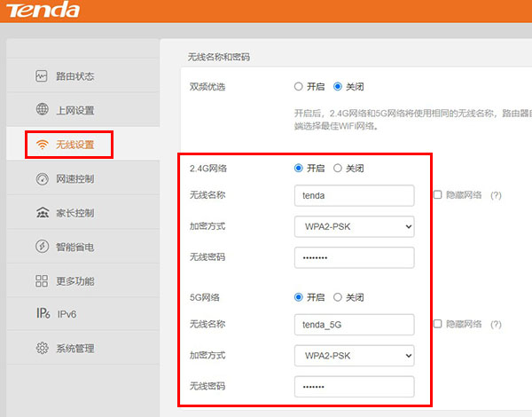Select 开启 radio for 2.4G网络

pyautogui.click(x=298, y=168)
